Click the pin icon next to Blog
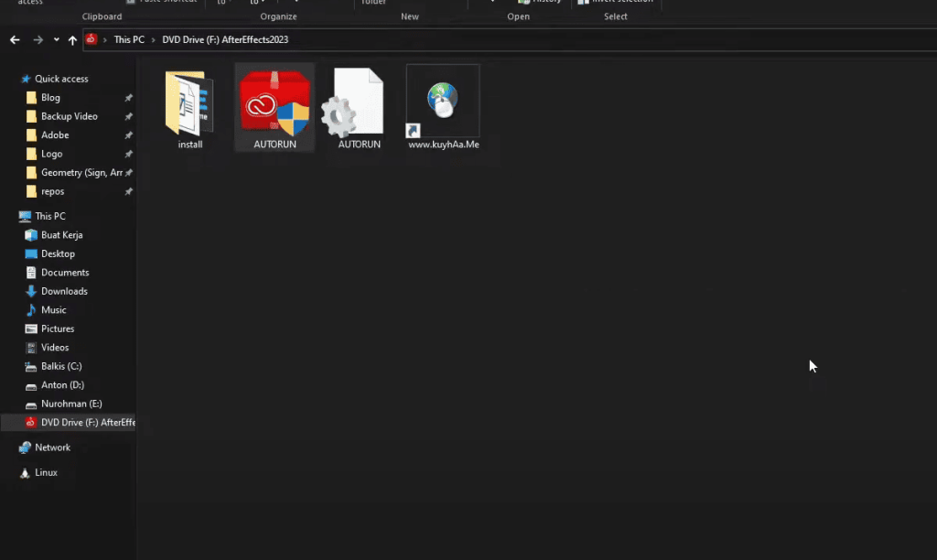Screen dimensions: 937x560 click(x=128, y=98)
